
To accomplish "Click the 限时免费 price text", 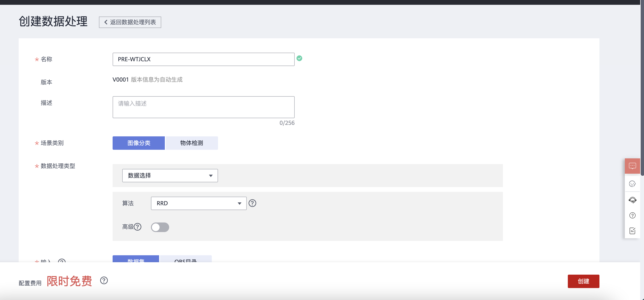I will click(x=69, y=281).
